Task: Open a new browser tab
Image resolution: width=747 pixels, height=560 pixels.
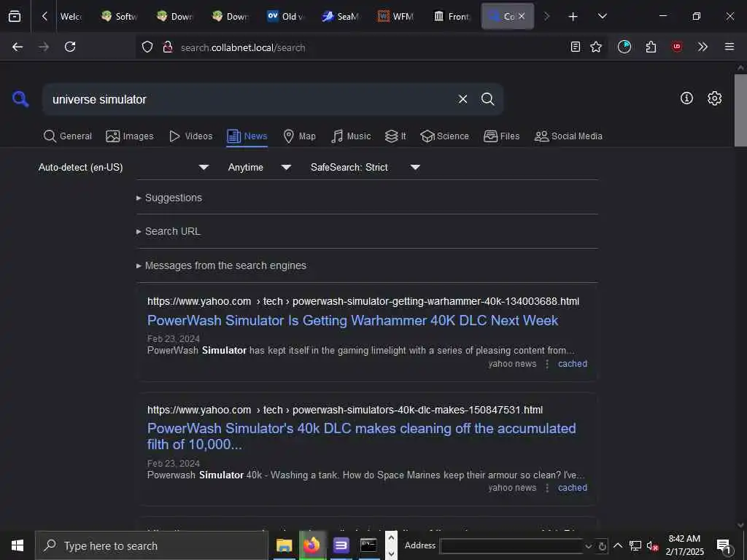Action: 573,17
